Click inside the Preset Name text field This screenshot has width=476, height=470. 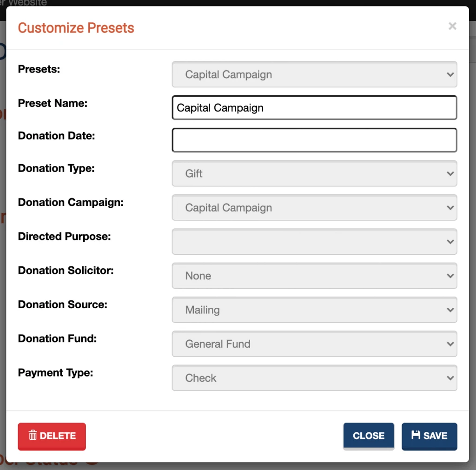coord(314,107)
